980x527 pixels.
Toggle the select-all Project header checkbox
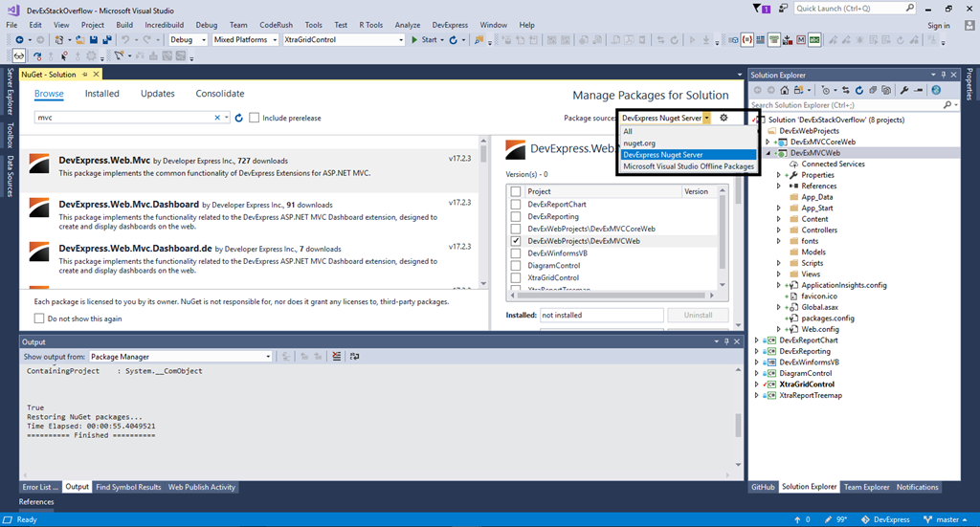point(516,191)
